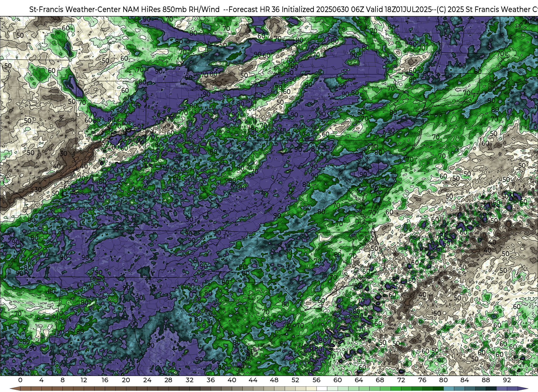Click the colorbar label '12'
538x392 pixels.
click(84, 380)
